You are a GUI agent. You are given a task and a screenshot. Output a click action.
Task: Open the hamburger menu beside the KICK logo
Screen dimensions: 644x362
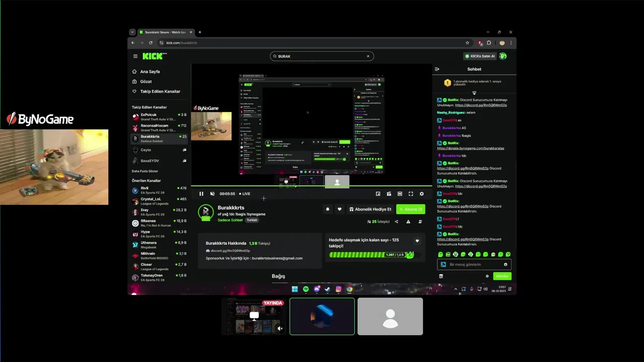point(135,56)
